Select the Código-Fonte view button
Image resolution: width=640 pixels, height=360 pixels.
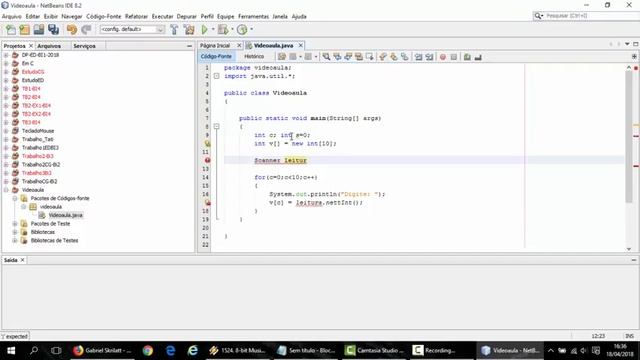tap(216, 56)
